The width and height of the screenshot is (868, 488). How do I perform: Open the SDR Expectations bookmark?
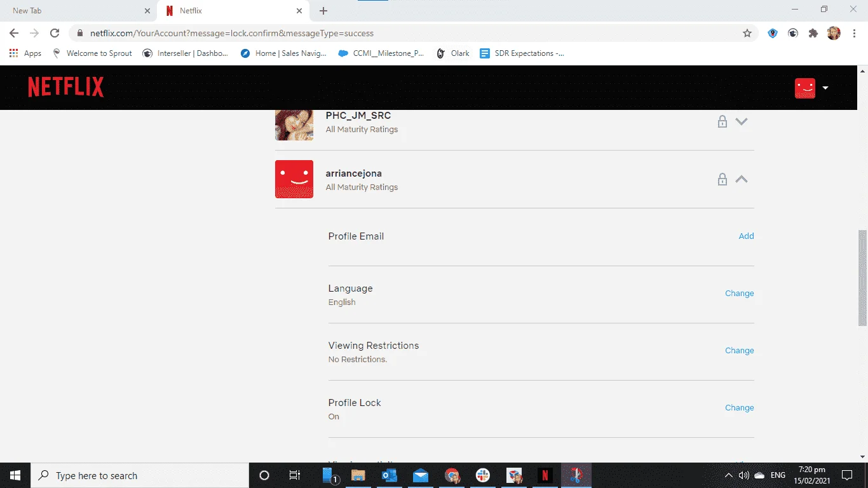(x=522, y=53)
